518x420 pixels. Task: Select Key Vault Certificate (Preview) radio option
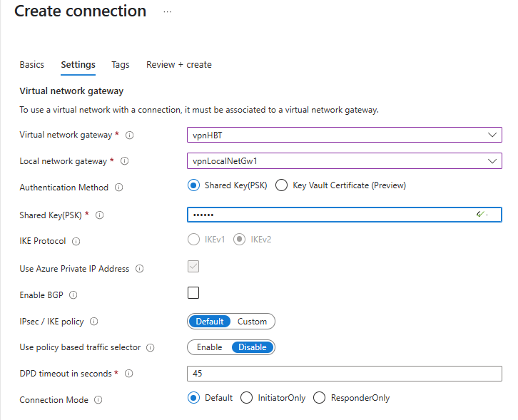[x=281, y=185]
